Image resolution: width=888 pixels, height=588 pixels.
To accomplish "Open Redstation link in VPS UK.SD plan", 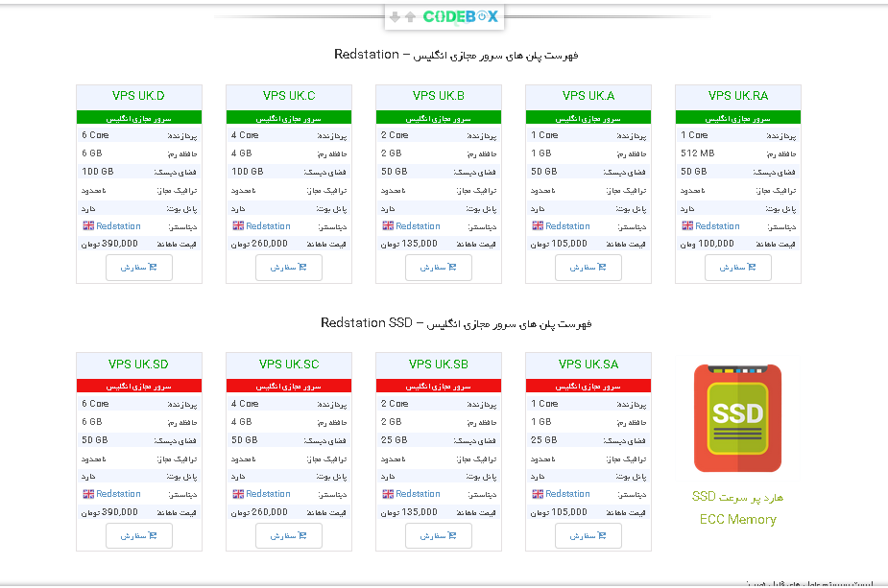I will [118, 493].
